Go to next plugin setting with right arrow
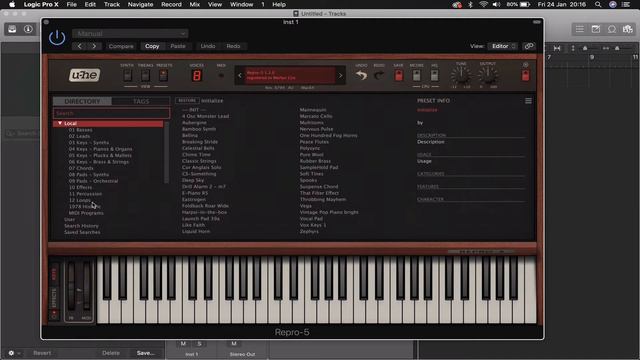The image size is (640, 360). [x=94, y=46]
